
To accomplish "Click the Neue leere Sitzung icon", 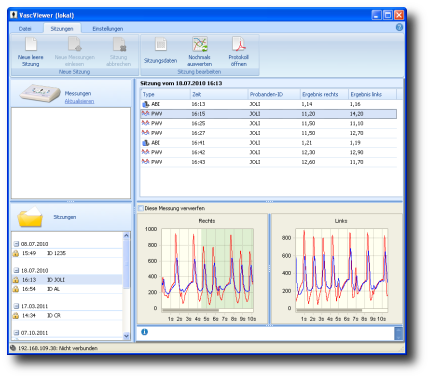I will pos(31,44).
